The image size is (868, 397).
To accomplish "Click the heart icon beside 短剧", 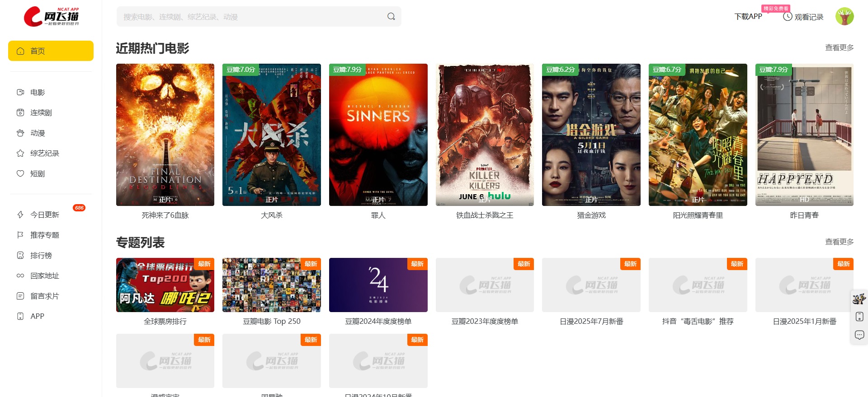I will (20, 173).
